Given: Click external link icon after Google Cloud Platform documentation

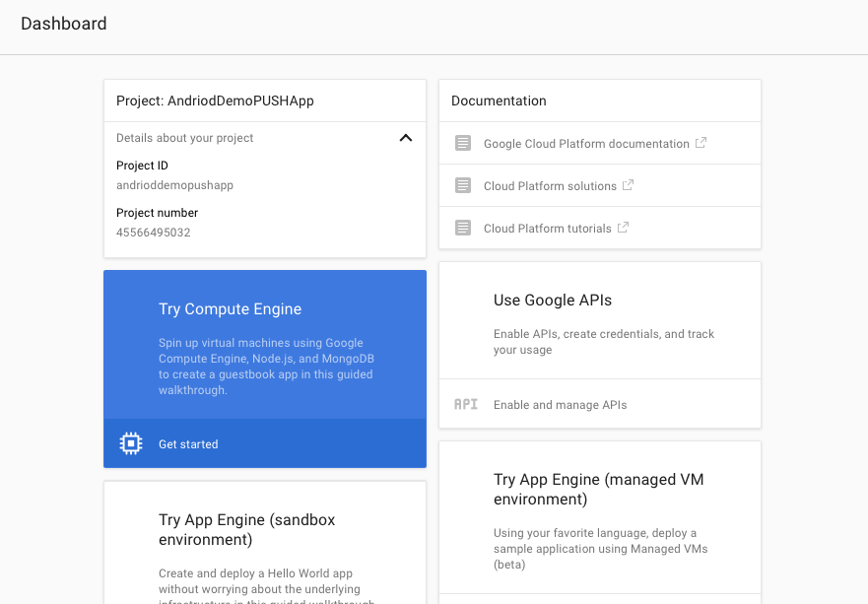Looking at the screenshot, I should point(701,143).
